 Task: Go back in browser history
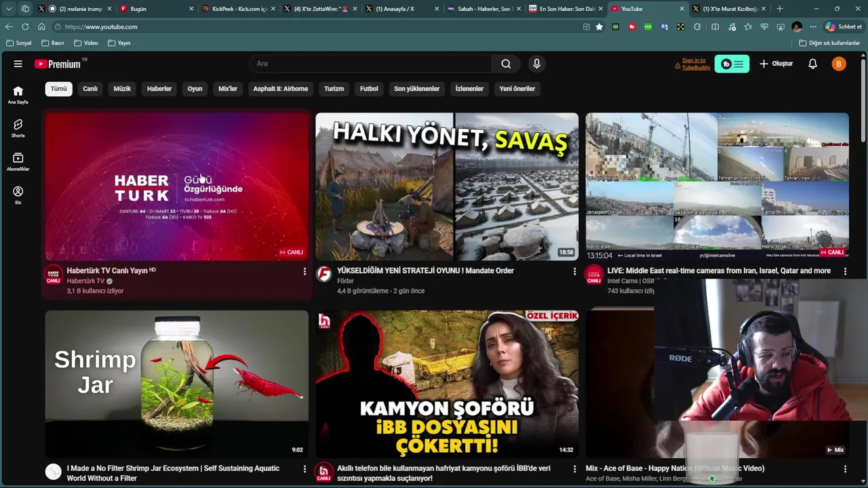point(9,26)
